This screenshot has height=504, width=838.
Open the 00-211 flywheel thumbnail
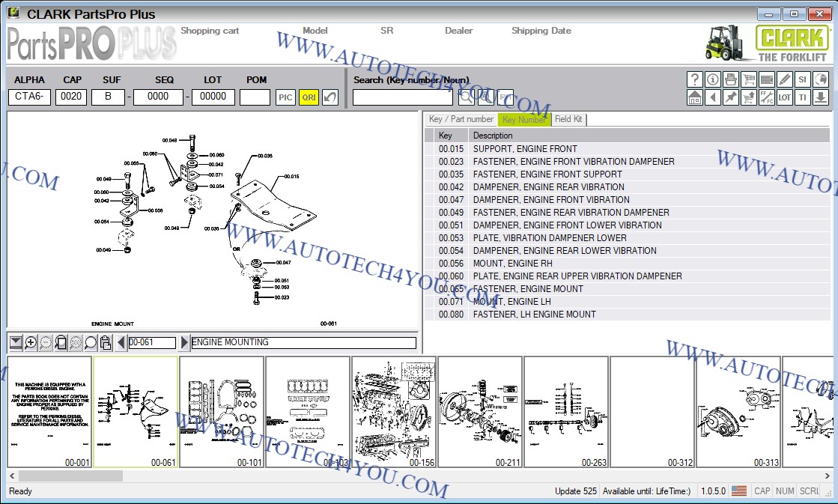coord(480,412)
